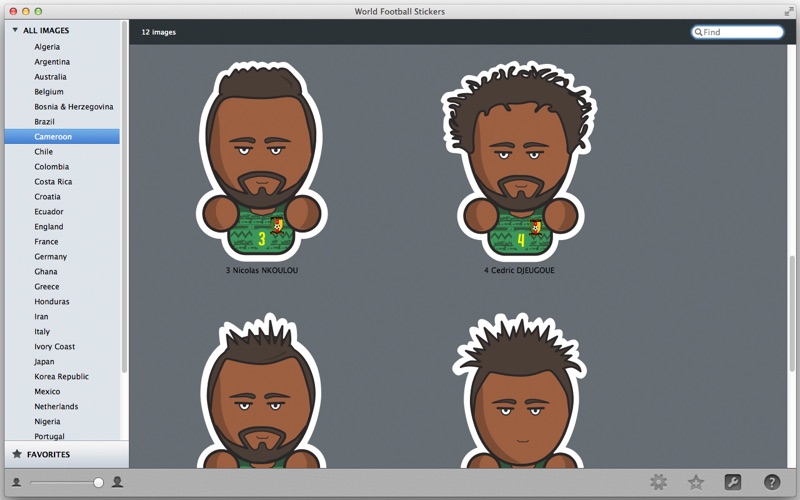Click the '4 Cedric DJEUGOUE' caption
800x500 pixels.
coord(519,270)
